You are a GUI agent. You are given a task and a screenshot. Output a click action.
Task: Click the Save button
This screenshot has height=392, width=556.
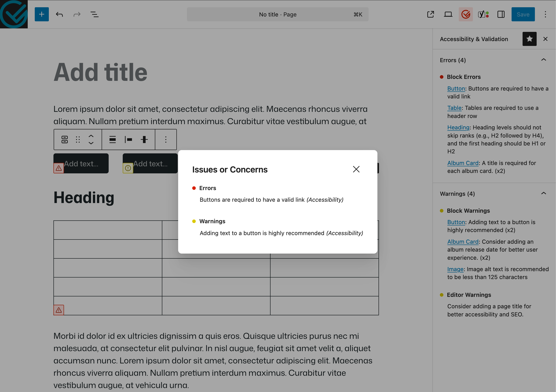(523, 14)
